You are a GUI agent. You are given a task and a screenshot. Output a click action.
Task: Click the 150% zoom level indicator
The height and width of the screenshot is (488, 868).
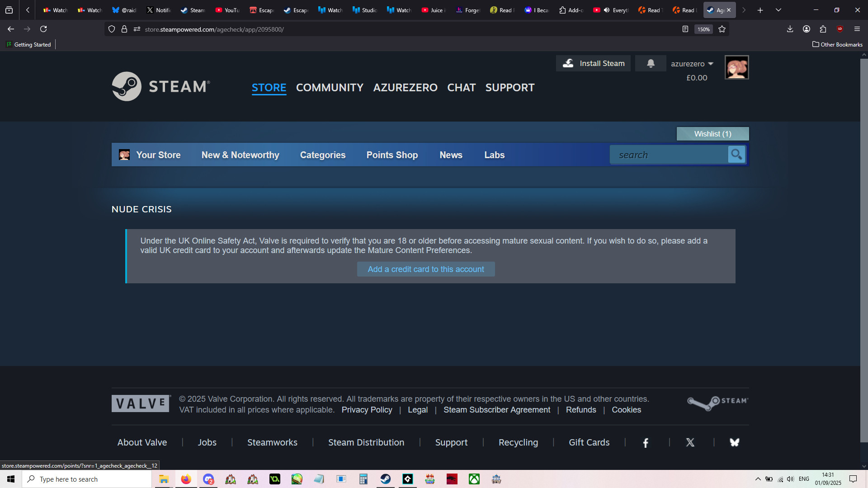(x=703, y=29)
